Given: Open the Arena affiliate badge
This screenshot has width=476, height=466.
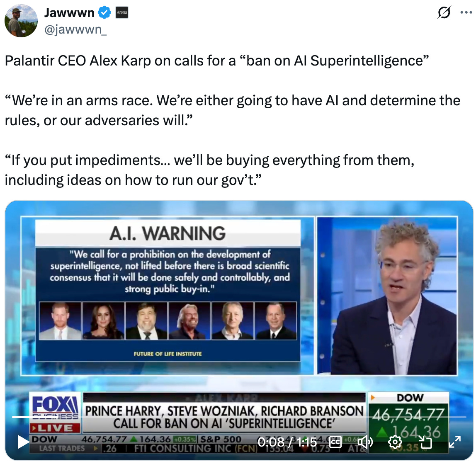Looking at the screenshot, I should pos(122,12).
